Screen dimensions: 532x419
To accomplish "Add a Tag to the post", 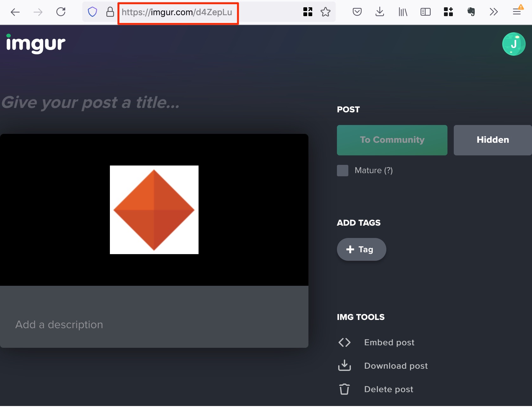I will pyautogui.click(x=361, y=249).
